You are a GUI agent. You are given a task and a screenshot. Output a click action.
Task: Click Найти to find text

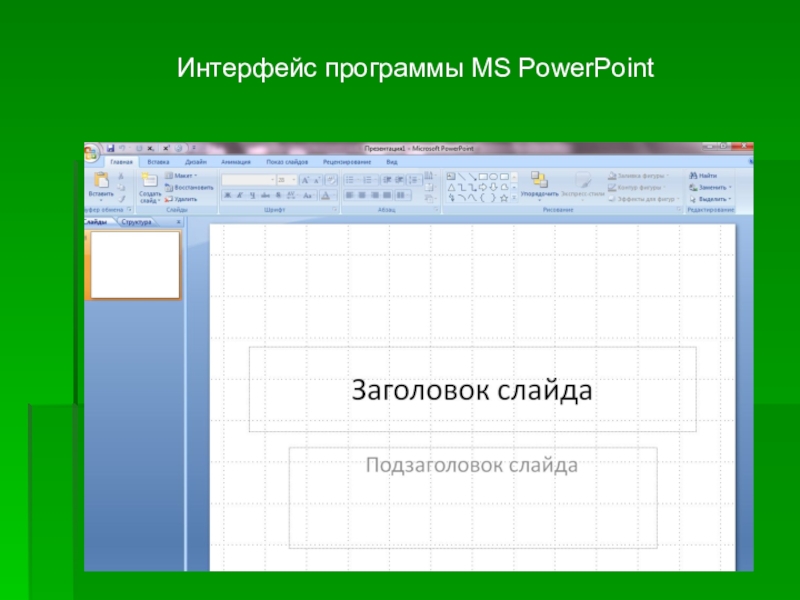click(703, 176)
